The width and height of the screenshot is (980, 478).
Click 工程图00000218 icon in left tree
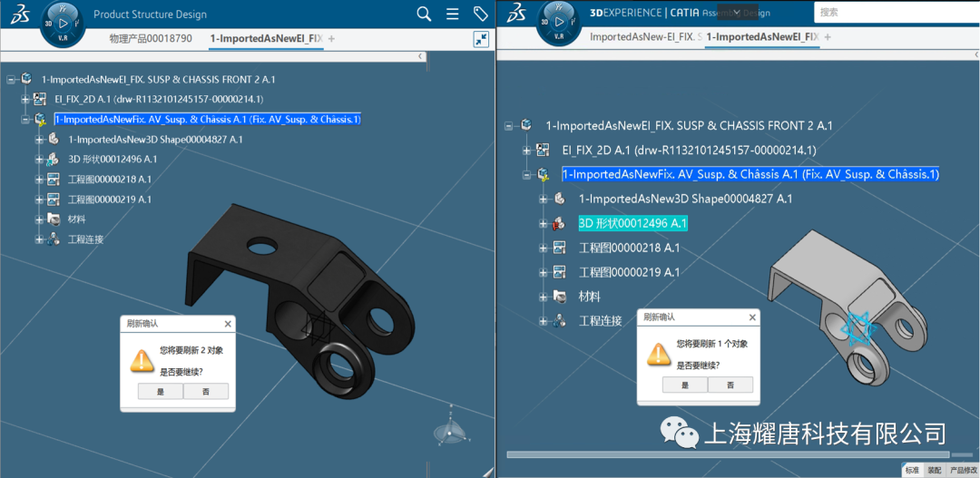54,179
